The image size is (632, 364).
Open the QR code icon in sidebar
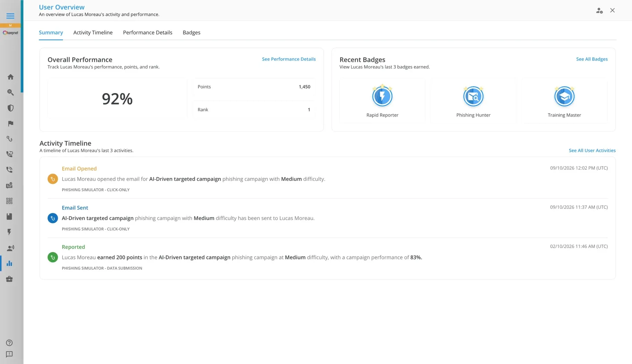(x=9, y=201)
